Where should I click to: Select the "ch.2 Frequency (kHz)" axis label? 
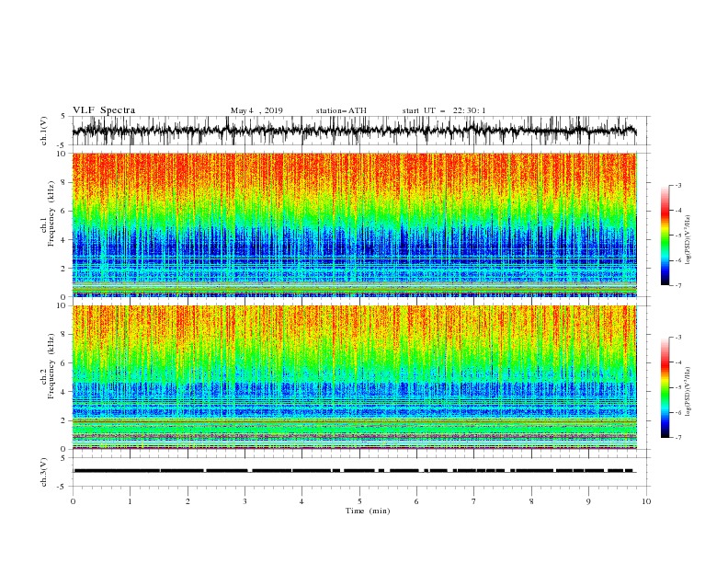pos(48,366)
